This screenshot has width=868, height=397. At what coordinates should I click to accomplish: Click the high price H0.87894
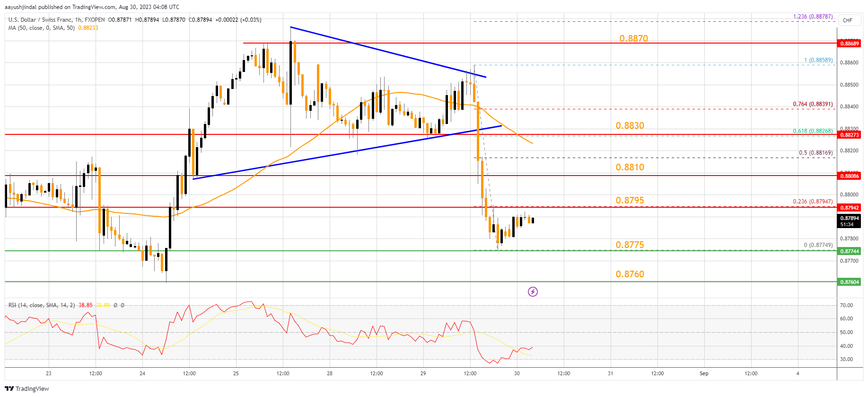click(147, 20)
